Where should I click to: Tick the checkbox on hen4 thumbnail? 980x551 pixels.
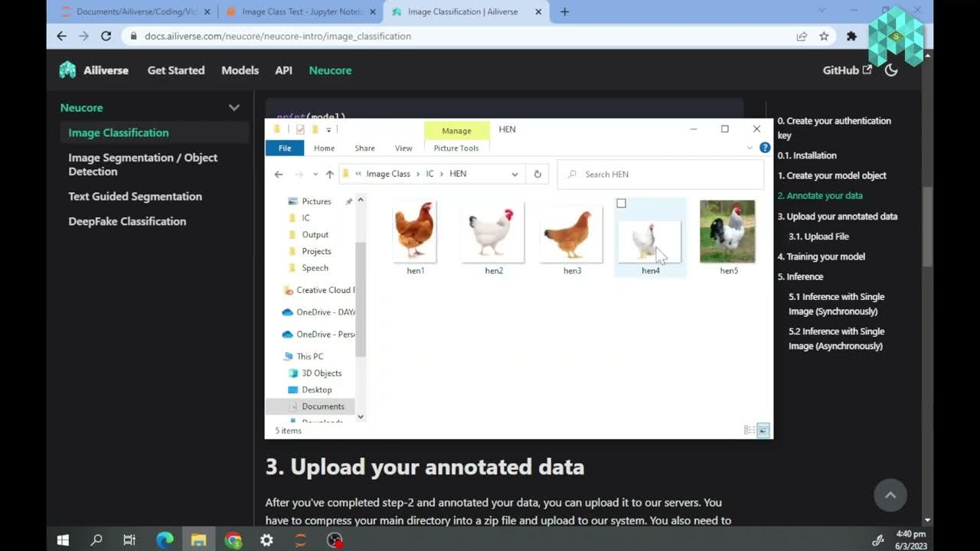(x=621, y=204)
